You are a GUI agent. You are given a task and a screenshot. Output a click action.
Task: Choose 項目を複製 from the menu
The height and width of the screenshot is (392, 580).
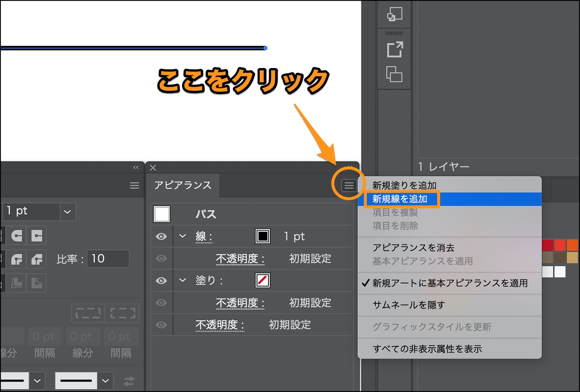click(450, 212)
